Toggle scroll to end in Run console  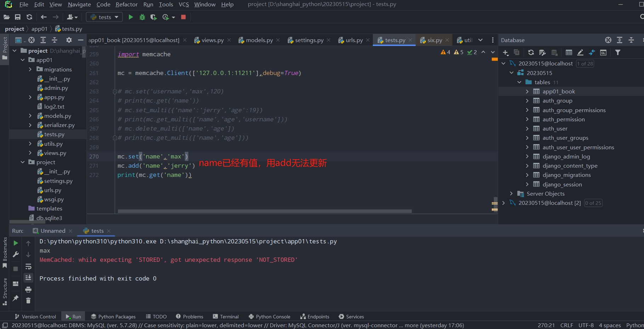coord(28,278)
